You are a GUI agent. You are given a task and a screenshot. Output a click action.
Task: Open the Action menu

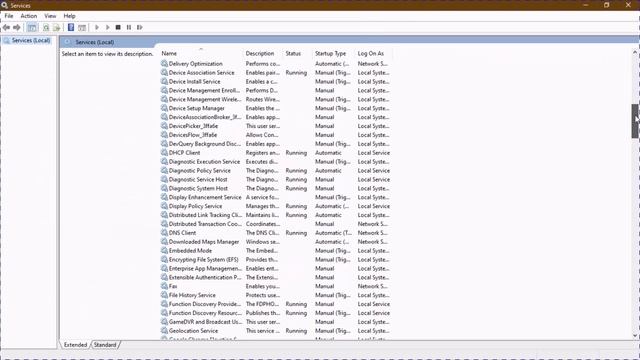tap(29, 16)
